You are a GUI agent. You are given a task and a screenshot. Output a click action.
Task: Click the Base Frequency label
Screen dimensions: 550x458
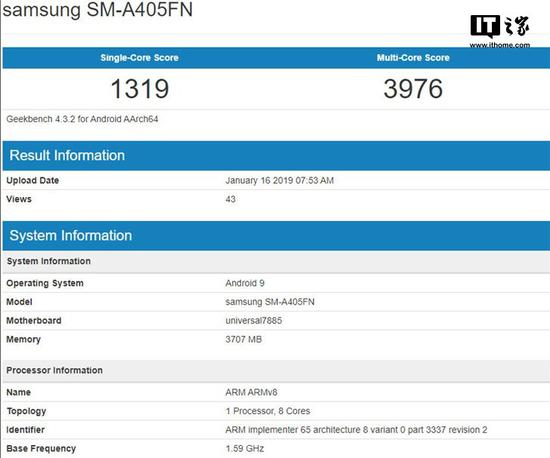click(41, 449)
